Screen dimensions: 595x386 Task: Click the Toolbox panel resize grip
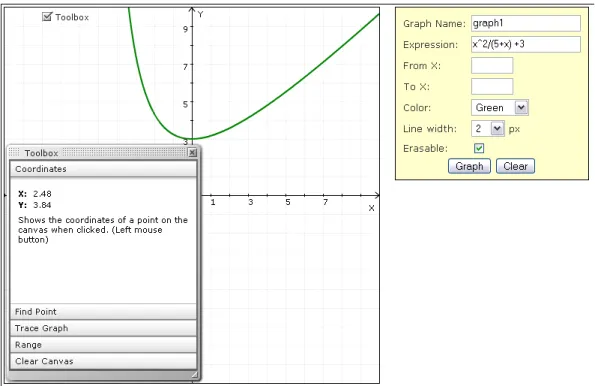coord(194,375)
